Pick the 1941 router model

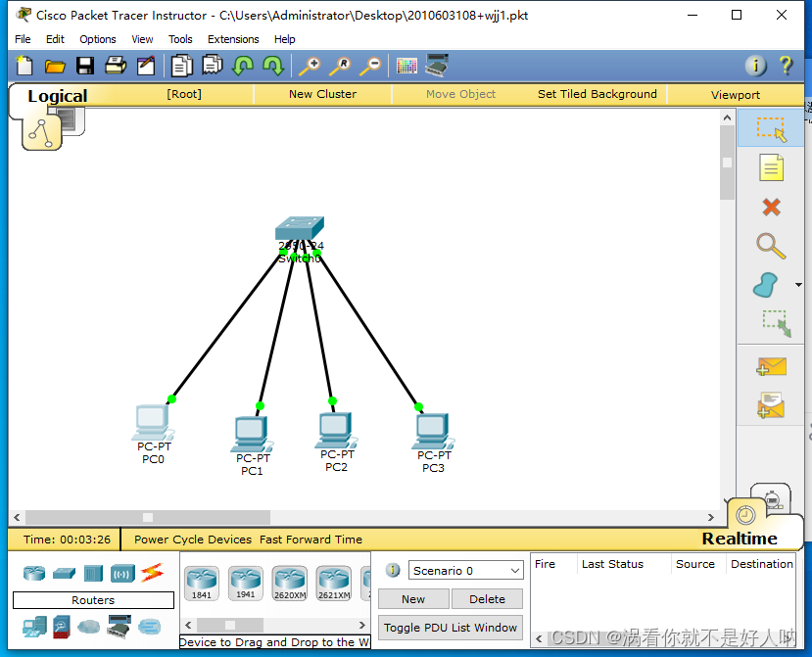coord(246,583)
